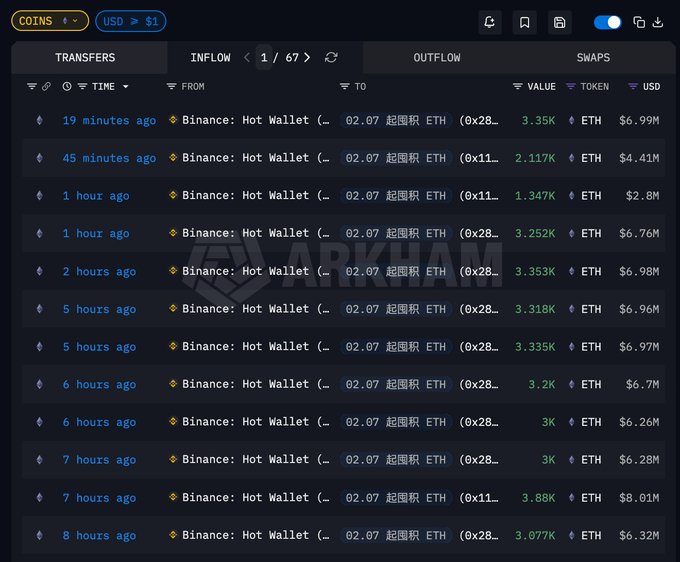Toggle the blue switch at top right
Viewport: 680px width, 562px height.
[607, 22]
